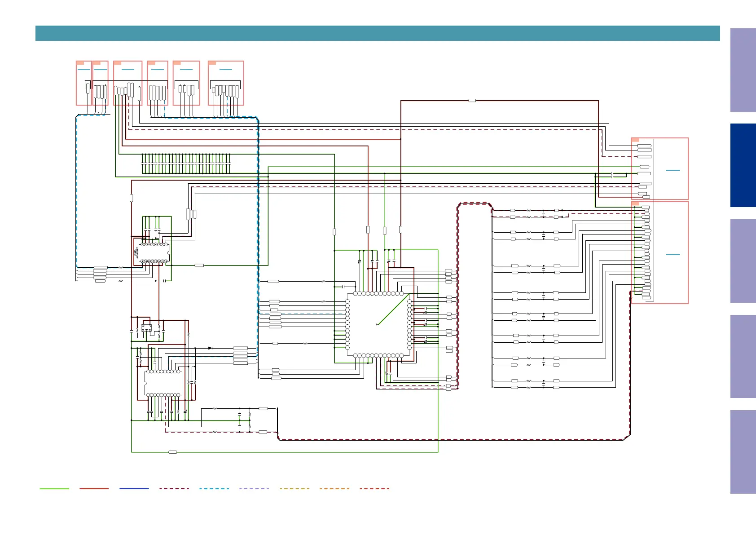Open the dark blue active side tab
Image resolution: width=756 pixels, height=535 pixels.
tap(743, 165)
